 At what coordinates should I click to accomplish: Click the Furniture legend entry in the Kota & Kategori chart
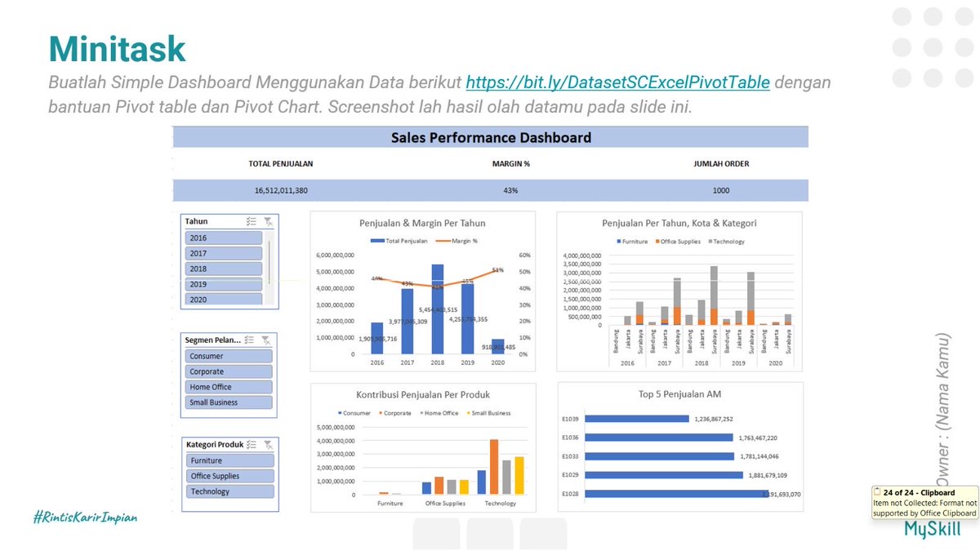(x=633, y=242)
